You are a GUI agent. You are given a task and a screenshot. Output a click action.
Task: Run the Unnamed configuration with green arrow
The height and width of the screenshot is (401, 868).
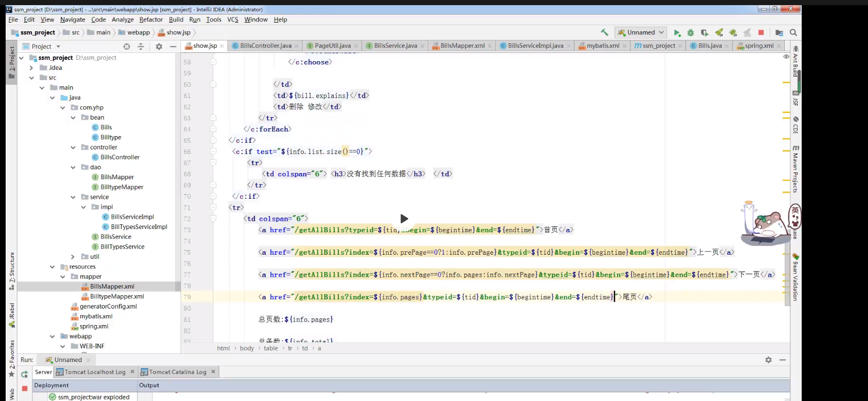(x=677, y=33)
